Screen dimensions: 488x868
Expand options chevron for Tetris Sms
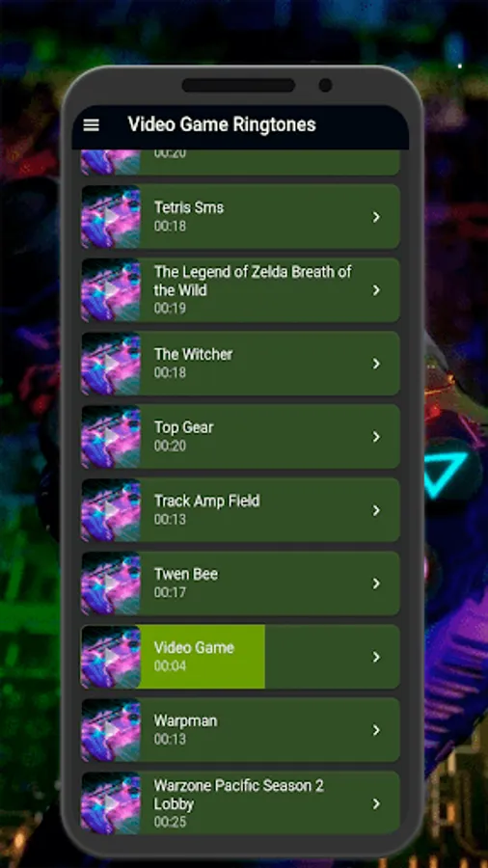376,217
